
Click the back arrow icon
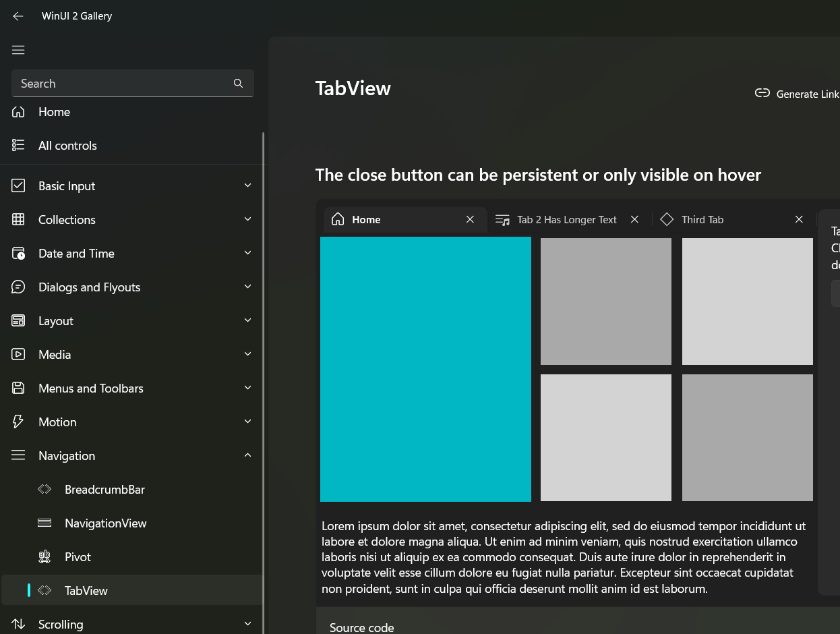[18, 16]
